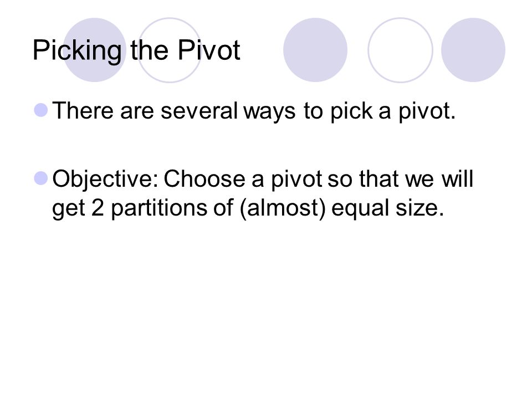The width and height of the screenshot is (532, 399).
Task: Click the outlined circle near the right
Action: 400,50
